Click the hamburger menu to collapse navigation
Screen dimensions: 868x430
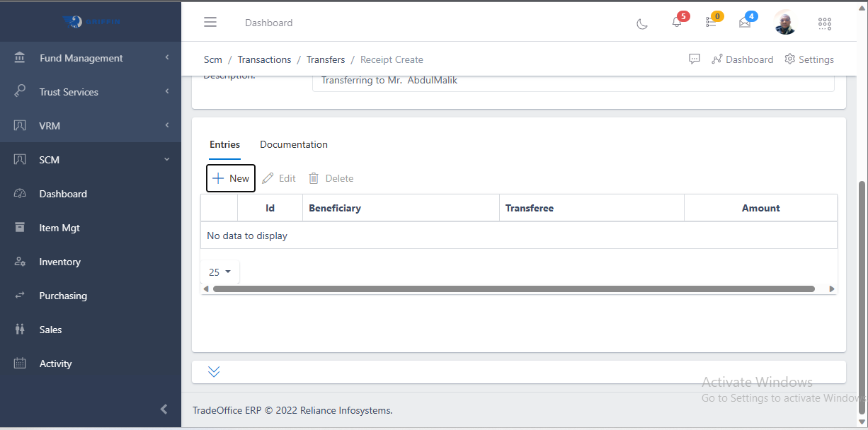click(210, 22)
